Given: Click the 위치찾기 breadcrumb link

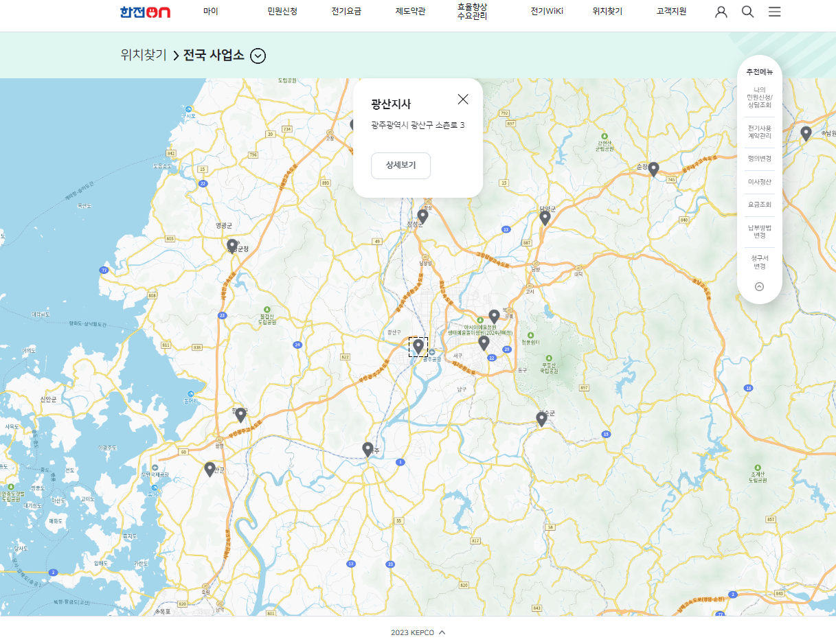Looking at the screenshot, I should point(144,56).
